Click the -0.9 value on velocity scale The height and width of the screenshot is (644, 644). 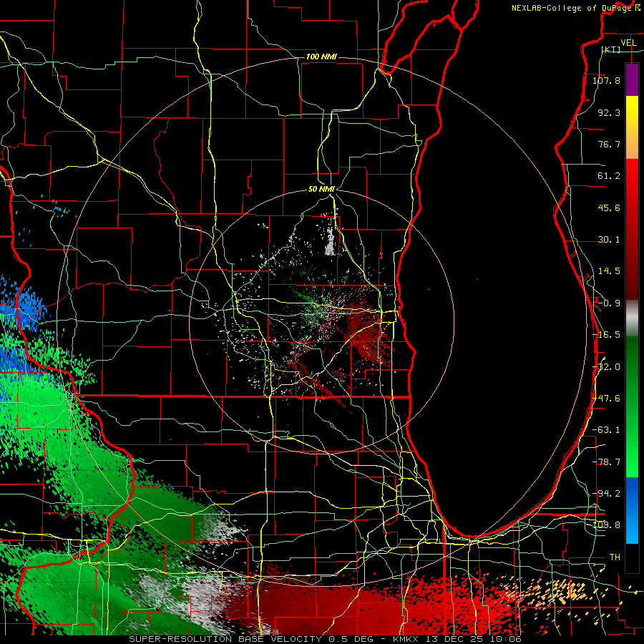point(608,303)
